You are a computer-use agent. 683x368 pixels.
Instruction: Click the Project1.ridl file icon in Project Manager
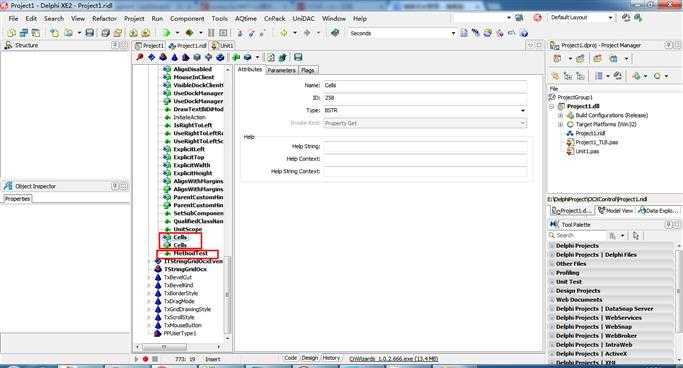coord(570,133)
